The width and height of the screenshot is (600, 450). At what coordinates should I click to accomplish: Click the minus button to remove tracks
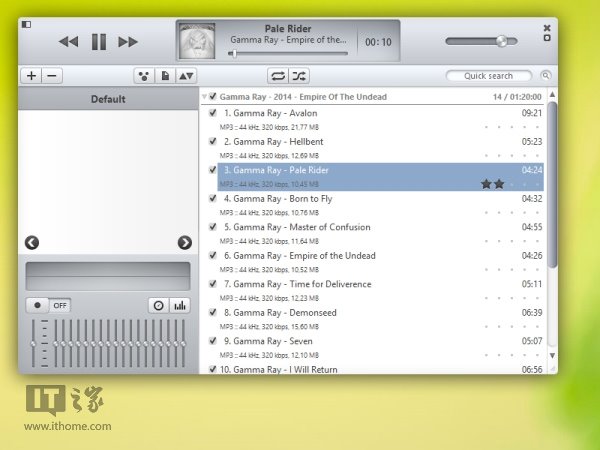pos(52,76)
